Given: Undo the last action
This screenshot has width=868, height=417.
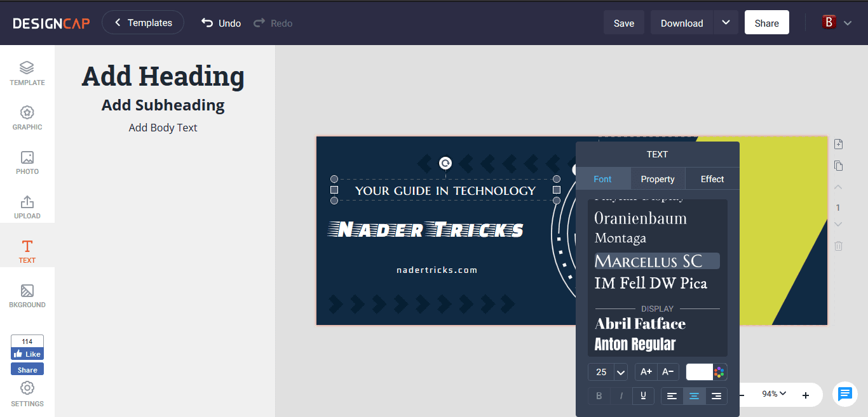Looking at the screenshot, I should [221, 23].
